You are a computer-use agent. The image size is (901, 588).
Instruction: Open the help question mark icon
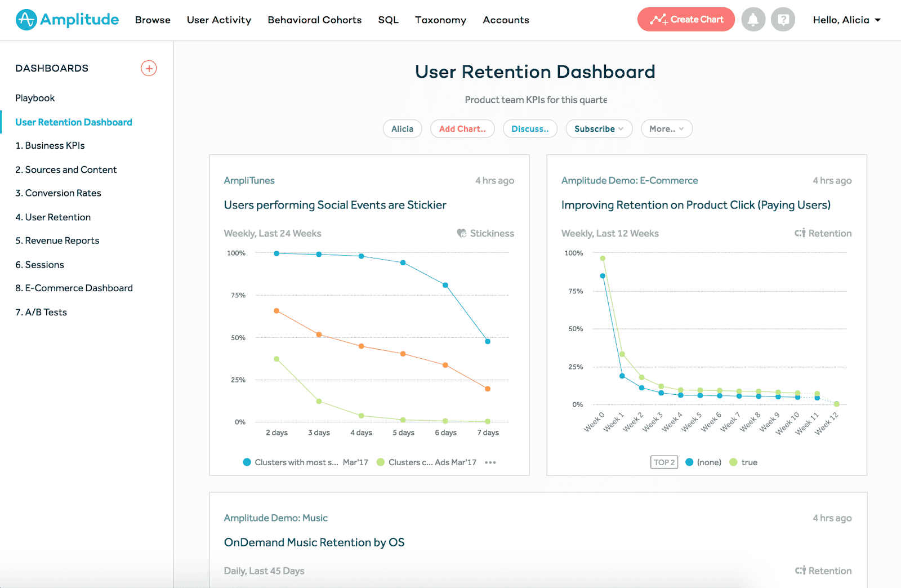[783, 19]
